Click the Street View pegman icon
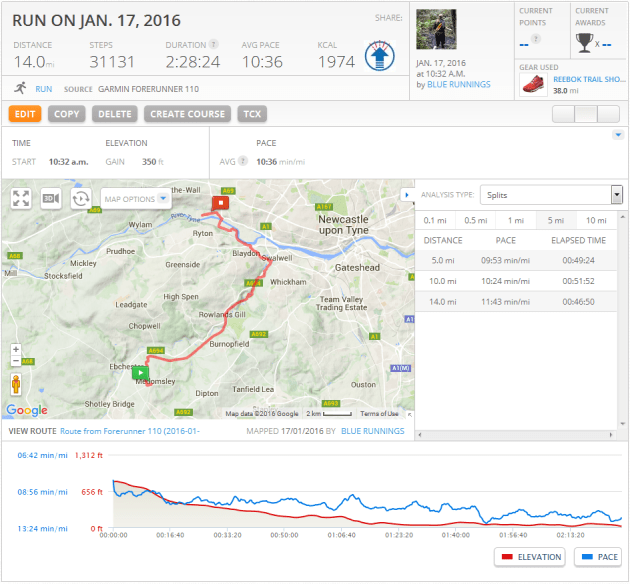 (x=15, y=383)
